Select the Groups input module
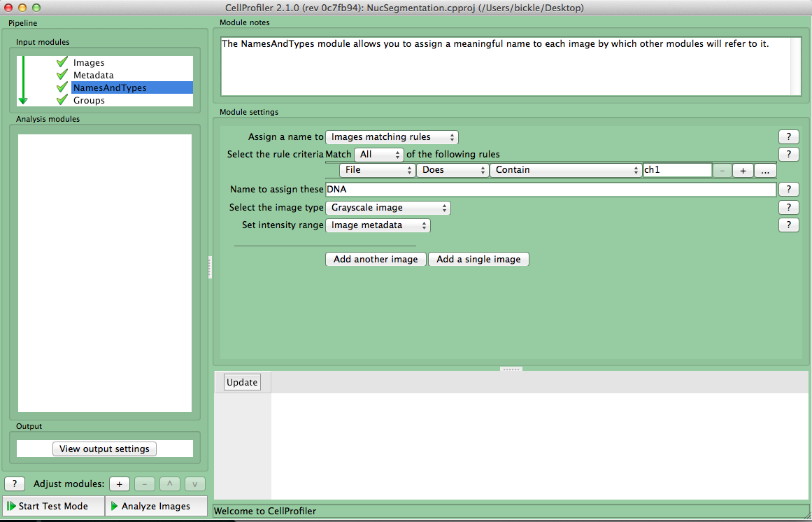The image size is (812, 522). [x=89, y=101]
